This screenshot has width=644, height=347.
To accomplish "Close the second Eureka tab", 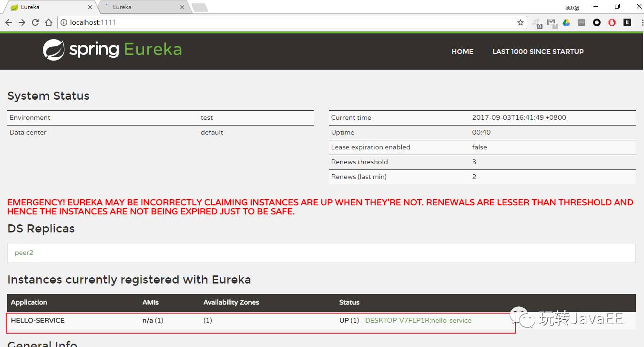I will coord(182,7).
